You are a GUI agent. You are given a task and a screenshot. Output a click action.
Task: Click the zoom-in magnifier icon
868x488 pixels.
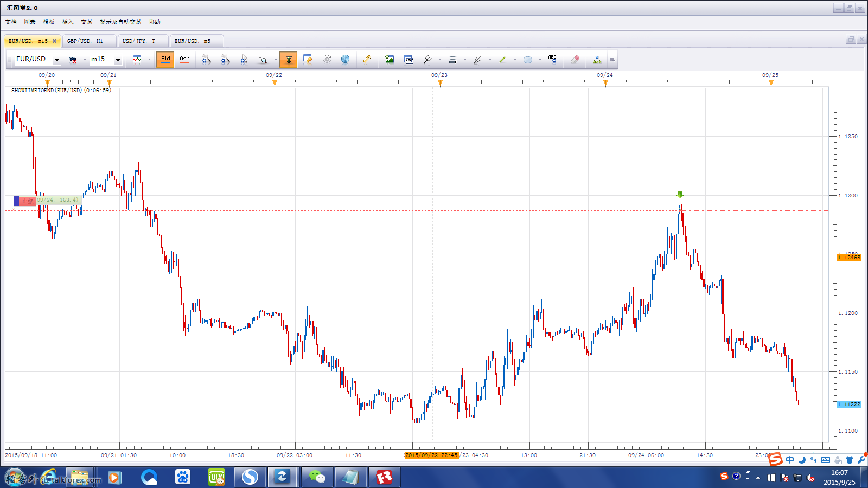(x=206, y=60)
